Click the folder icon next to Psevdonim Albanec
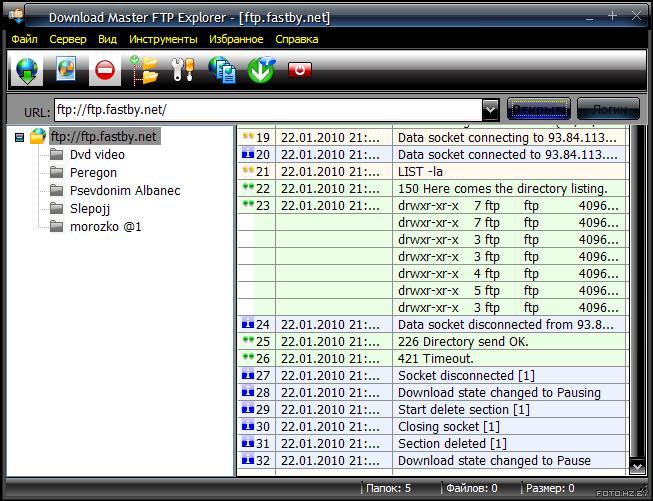This screenshot has width=653, height=501. click(x=56, y=190)
